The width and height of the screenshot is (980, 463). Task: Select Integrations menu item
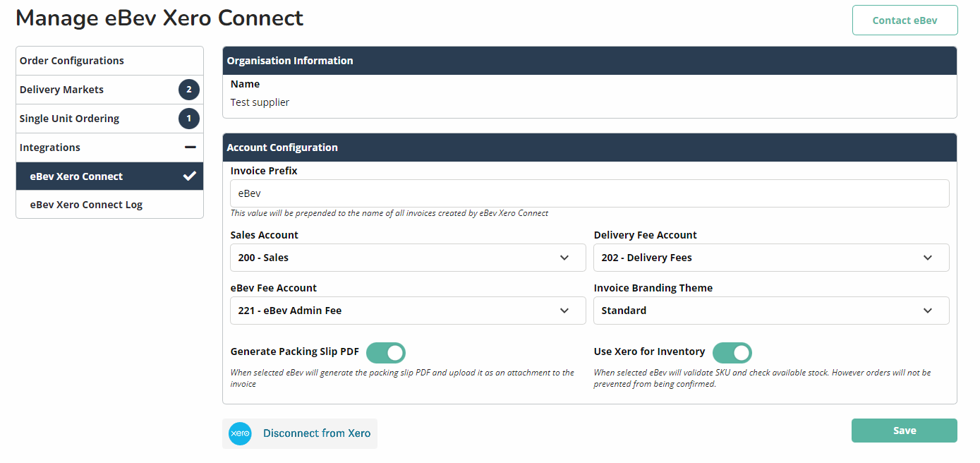109,148
